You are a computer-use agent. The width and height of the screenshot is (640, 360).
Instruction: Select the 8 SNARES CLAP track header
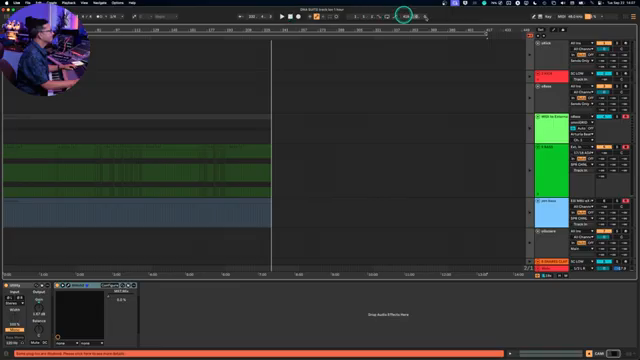pyautogui.click(x=551, y=261)
